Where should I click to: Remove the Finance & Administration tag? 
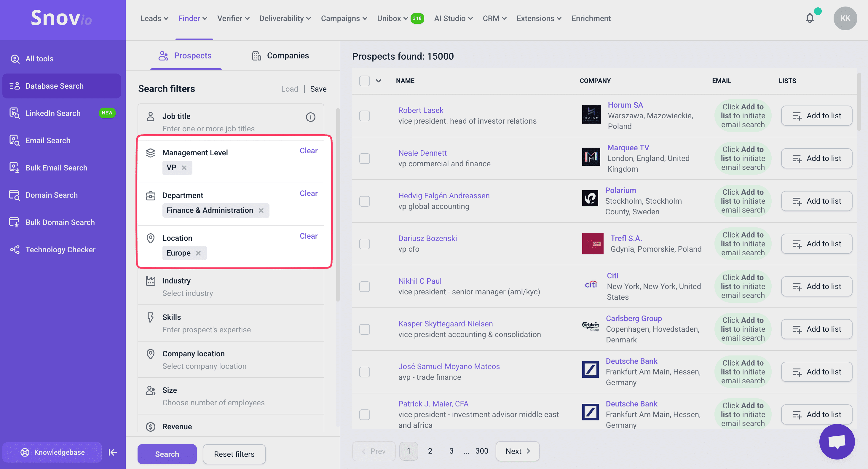coord(261,210)
